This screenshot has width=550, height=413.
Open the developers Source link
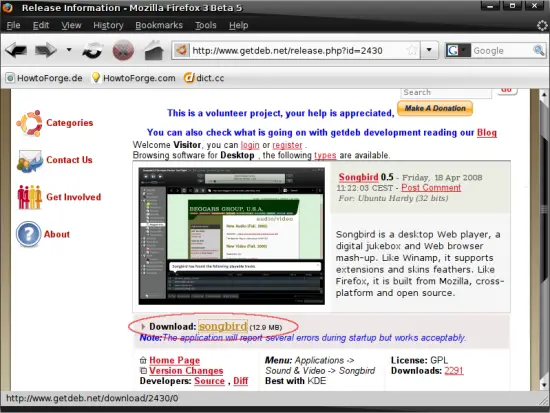pos(209,381)
